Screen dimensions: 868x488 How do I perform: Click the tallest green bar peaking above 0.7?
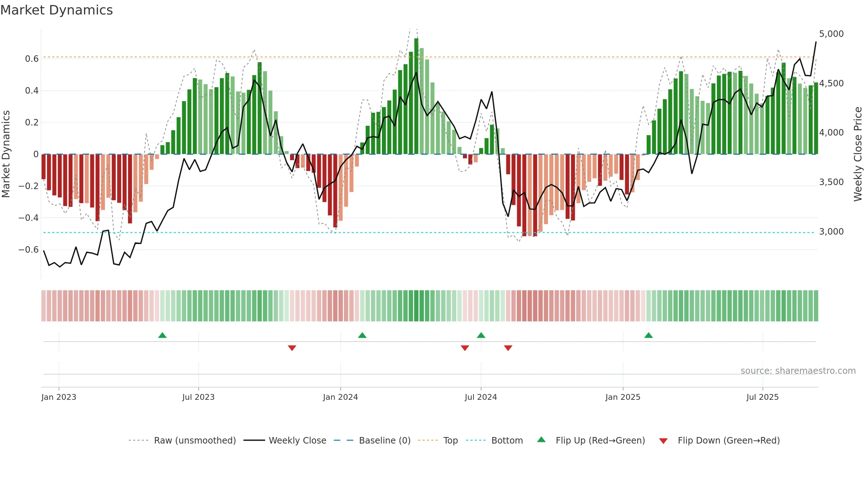pos(416,96)
